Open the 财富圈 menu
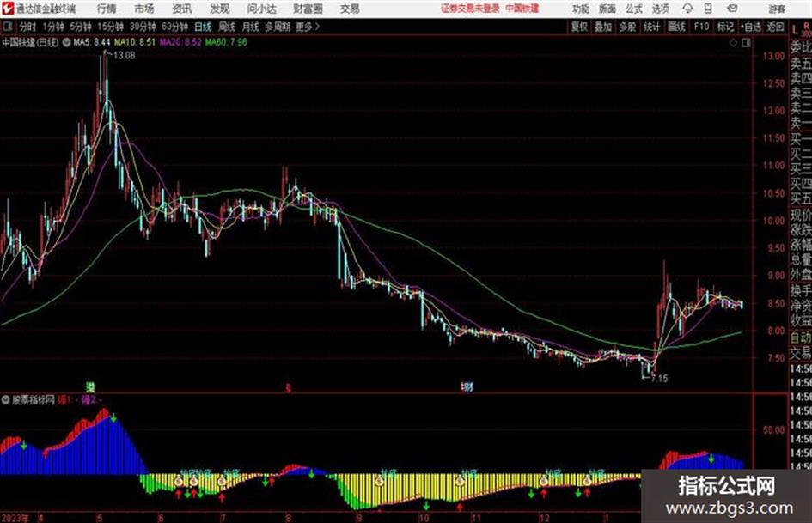 click(x=308, y=9)
